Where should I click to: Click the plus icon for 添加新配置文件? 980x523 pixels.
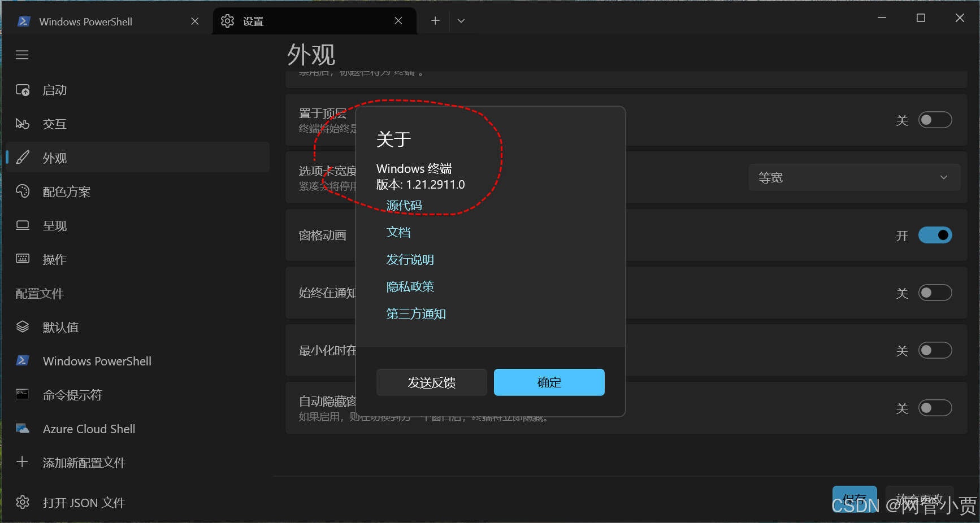pyautogui.click(x=22, y=462)
